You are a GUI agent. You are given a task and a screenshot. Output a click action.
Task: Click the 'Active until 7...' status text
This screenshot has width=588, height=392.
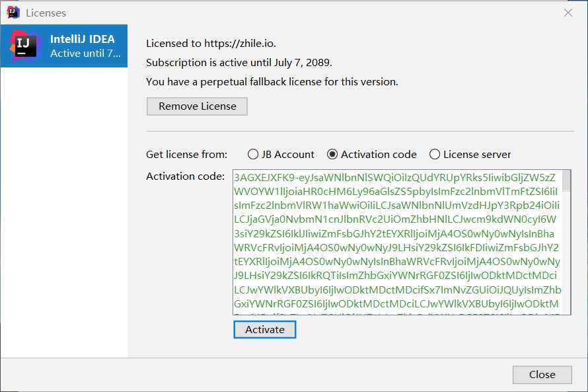85,54
